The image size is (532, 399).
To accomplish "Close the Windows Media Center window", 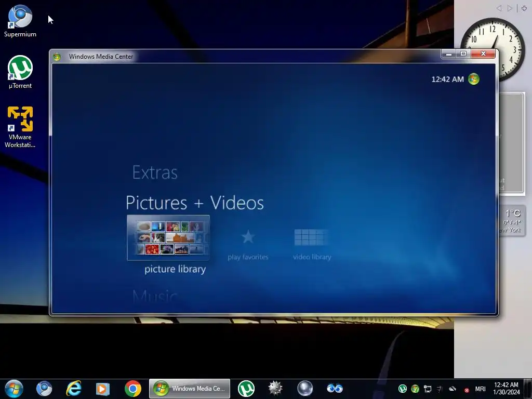I will 484,54.
